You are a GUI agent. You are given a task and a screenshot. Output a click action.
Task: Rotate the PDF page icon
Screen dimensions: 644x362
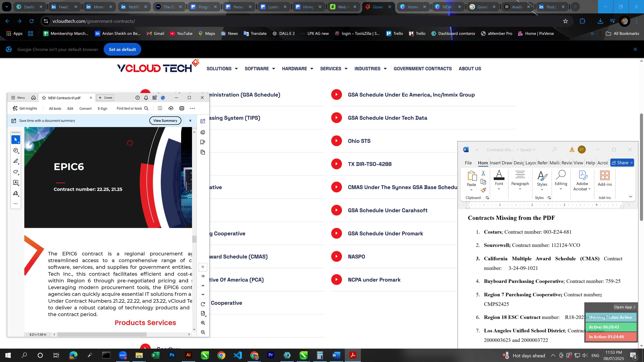pyautogui.click(x=203, y=304)
